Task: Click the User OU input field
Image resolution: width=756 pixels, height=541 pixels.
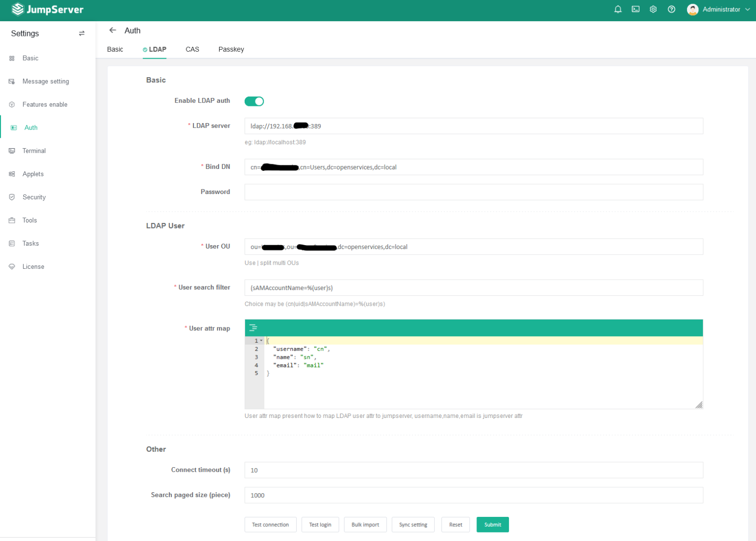Action: coord(473,247)
